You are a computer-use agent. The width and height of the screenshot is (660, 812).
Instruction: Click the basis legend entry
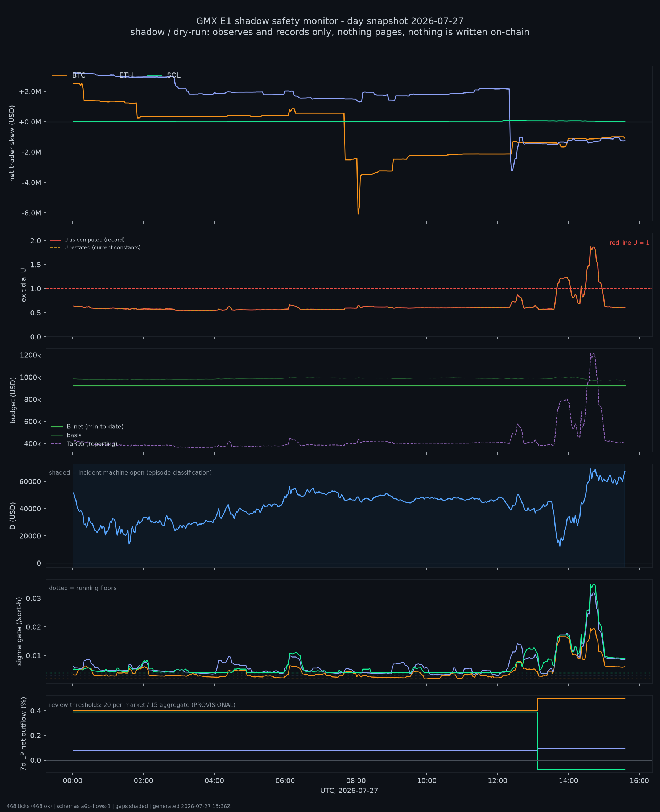tap(66, 435)
